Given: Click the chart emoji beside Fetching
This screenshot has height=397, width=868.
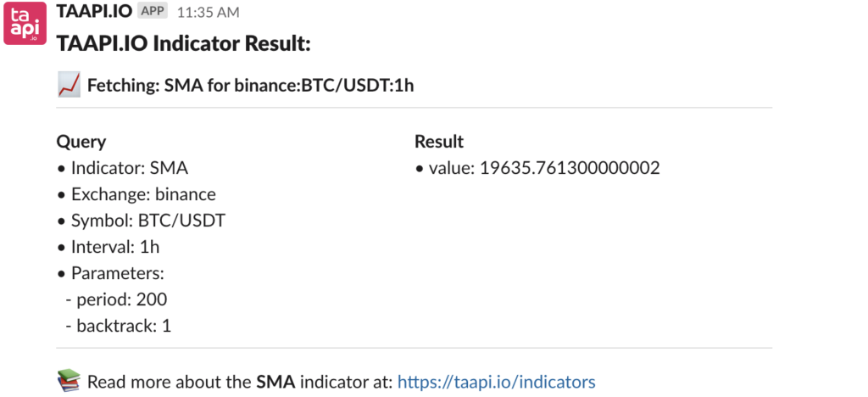Looking at the screenshot, I should [x=70, y=86].
